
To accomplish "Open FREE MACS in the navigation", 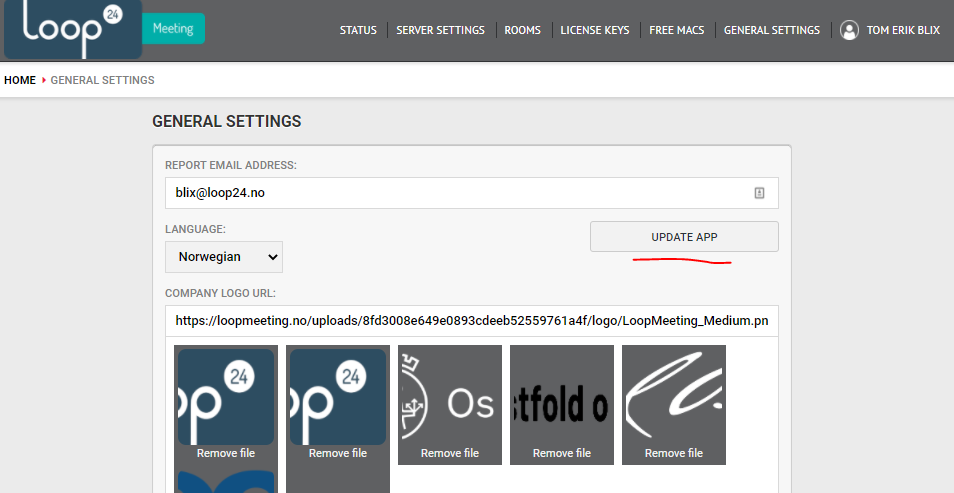I will [677, 30].
